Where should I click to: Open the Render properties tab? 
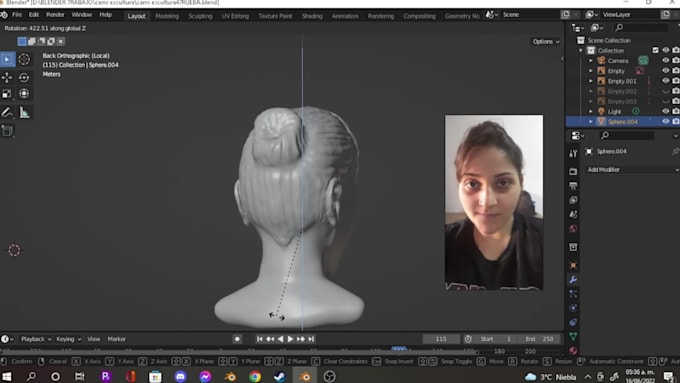pos(573,171)
